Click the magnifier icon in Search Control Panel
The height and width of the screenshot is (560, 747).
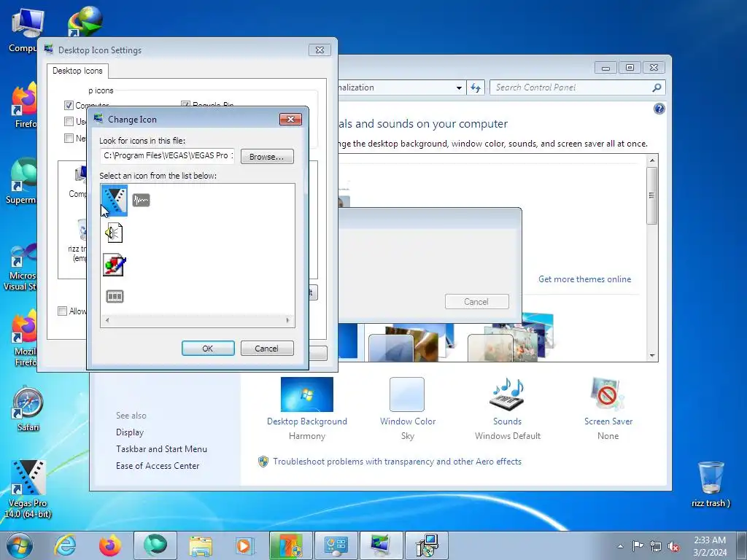(x=657, y=87)
